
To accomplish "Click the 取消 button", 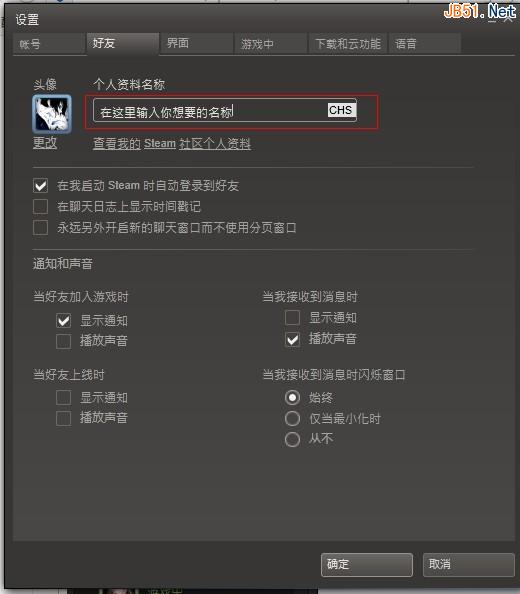I will 469,564.
